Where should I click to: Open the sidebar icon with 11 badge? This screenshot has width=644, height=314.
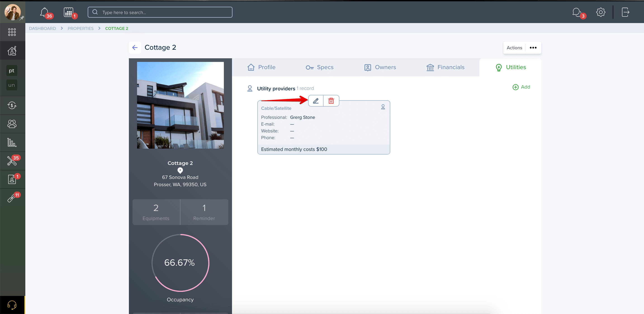(x=12, y=198)
